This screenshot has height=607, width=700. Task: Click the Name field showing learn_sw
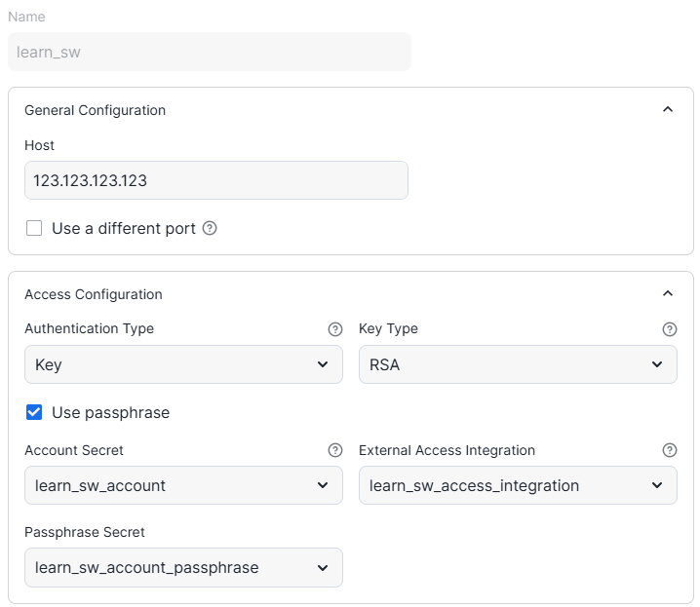[209, 52]
